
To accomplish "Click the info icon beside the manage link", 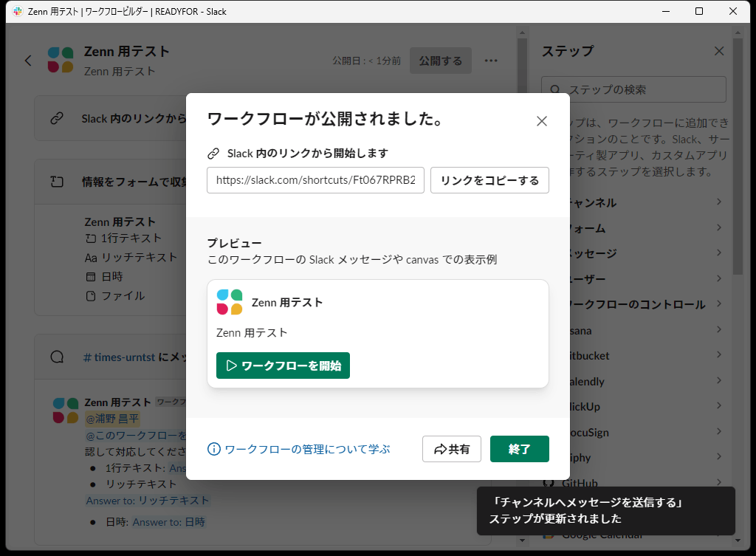I will click(213, 449).
